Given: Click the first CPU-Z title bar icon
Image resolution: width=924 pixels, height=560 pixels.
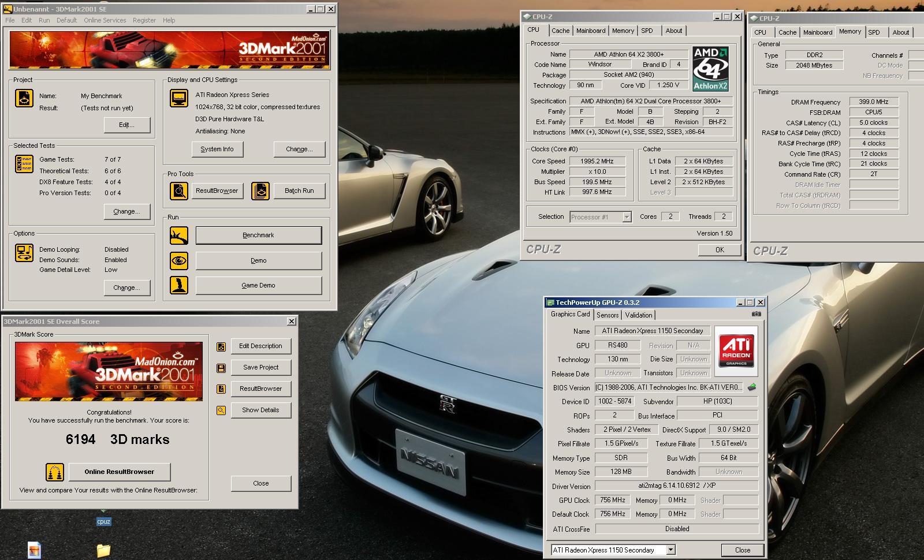Looking at the screenshot, I should (x=527, y=17).
